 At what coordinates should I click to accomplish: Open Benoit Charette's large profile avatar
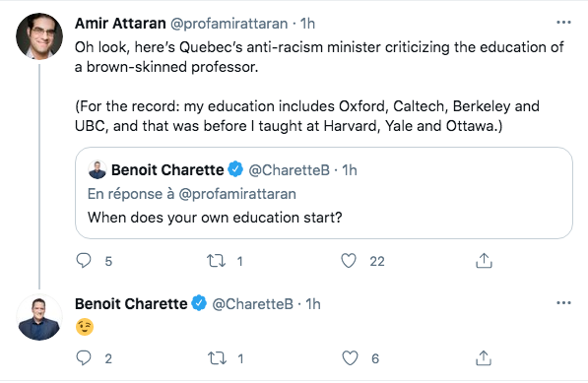click(x=39, y=317)
